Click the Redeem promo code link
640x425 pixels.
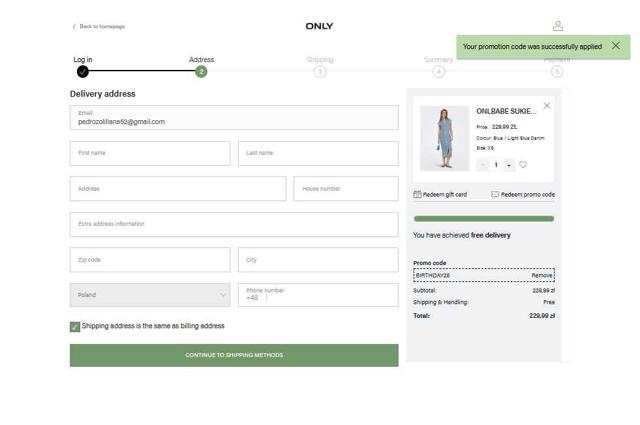point(523,194)
